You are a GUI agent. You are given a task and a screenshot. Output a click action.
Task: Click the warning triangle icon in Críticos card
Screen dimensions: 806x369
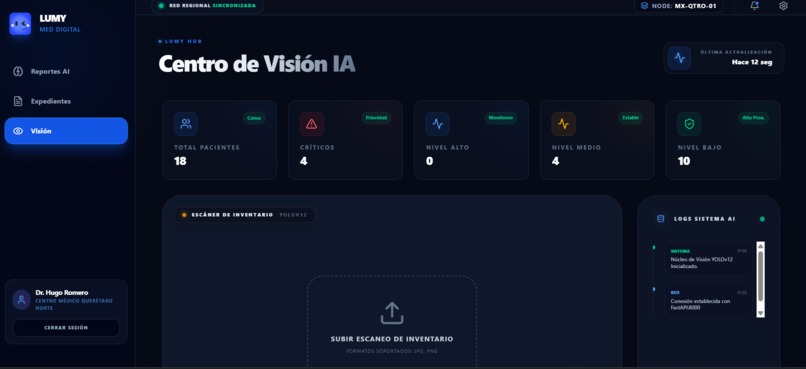tap(312, 124)
